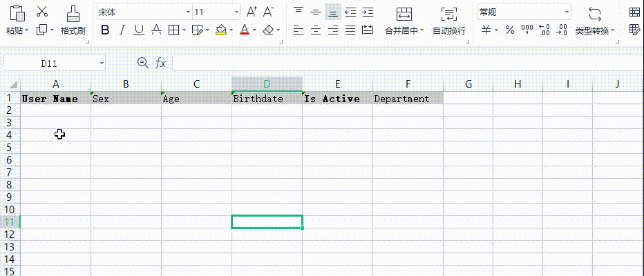The image size is (644, 276).
Task: Click the eraser clear-format icon
Action: pyautogui.click(x=269, y=30)
